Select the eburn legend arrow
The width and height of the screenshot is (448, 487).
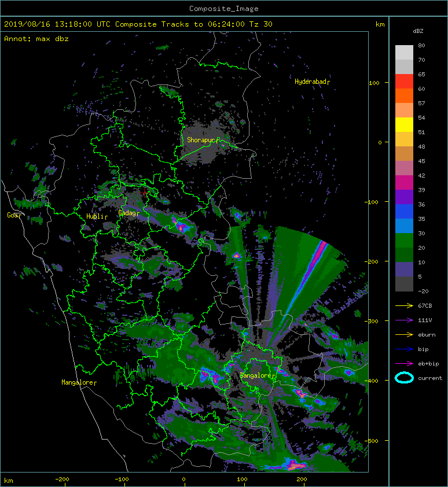tap(404, 334)
